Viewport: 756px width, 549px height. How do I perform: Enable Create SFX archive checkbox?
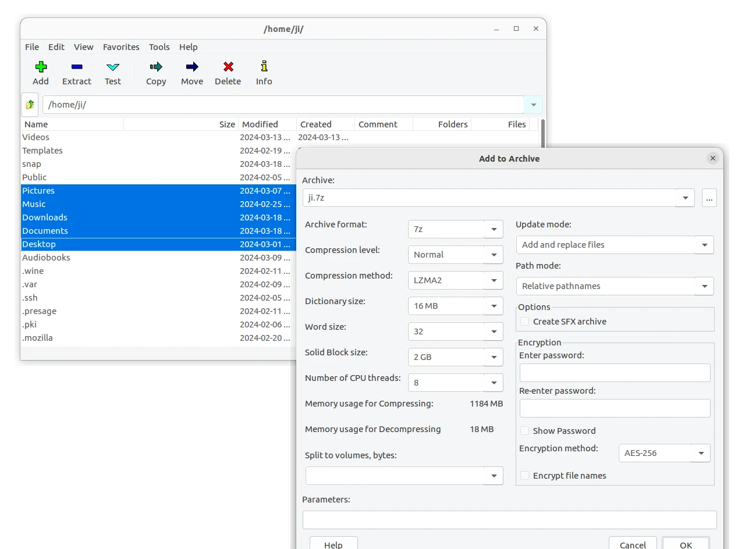point(524,322)
